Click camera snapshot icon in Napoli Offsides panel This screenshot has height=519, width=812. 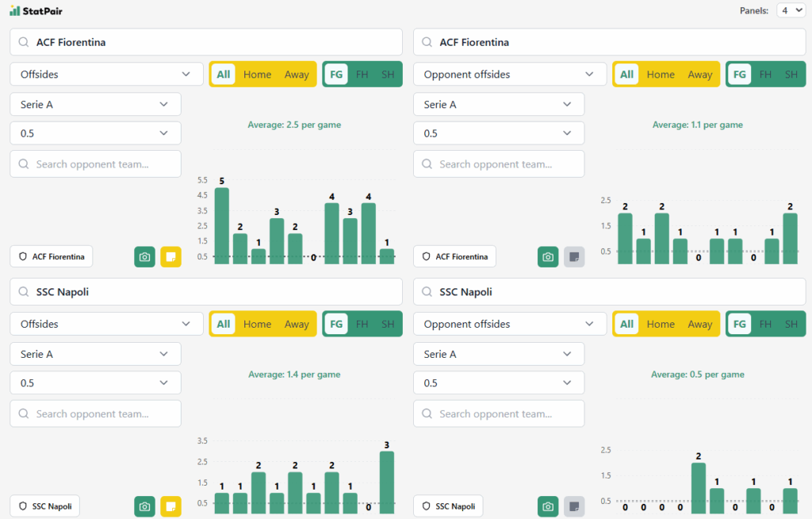(144, 506)
